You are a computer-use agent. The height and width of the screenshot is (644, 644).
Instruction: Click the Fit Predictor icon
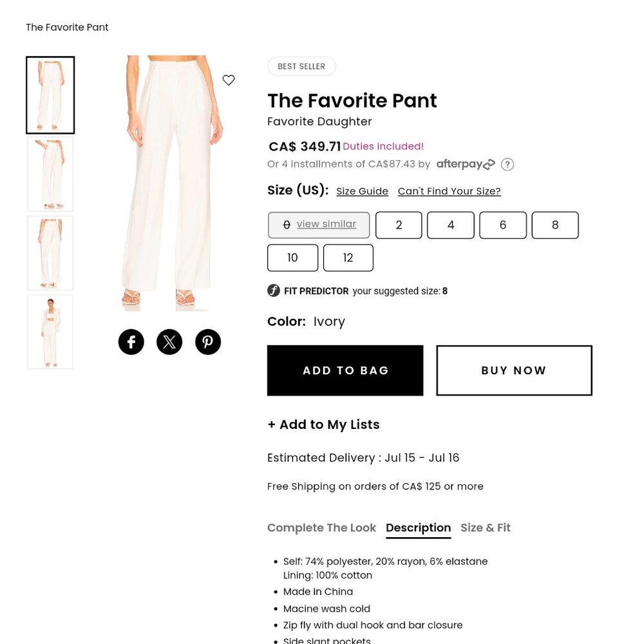(x=274, y=290)
